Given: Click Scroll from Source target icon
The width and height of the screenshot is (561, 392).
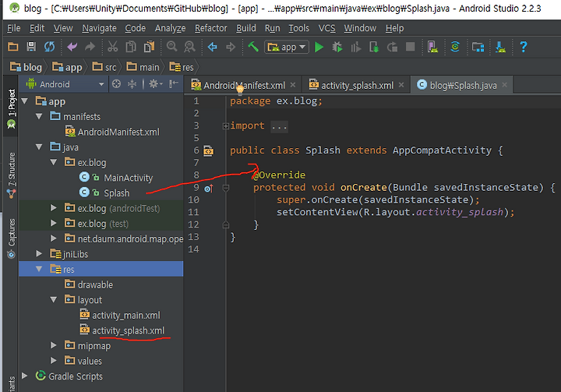Looking at the screenshot, I should coord(116,84).
